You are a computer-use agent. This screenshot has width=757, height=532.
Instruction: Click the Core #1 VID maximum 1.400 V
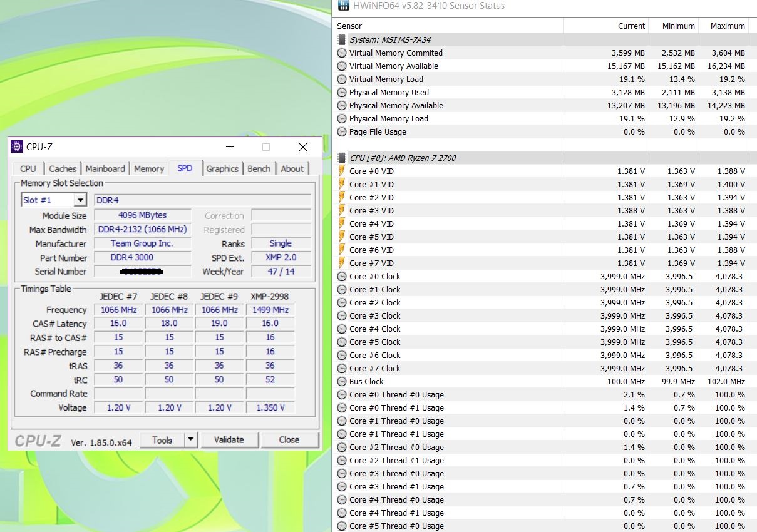(x=731, y=184)
